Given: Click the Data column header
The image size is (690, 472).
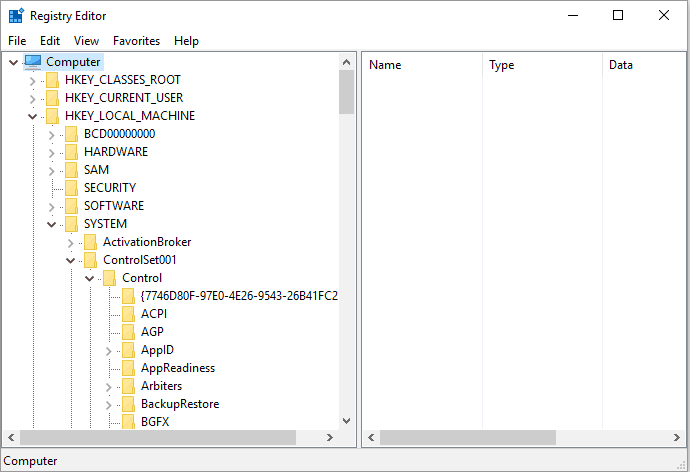Looking at the screenshot, I should (644, 65).
